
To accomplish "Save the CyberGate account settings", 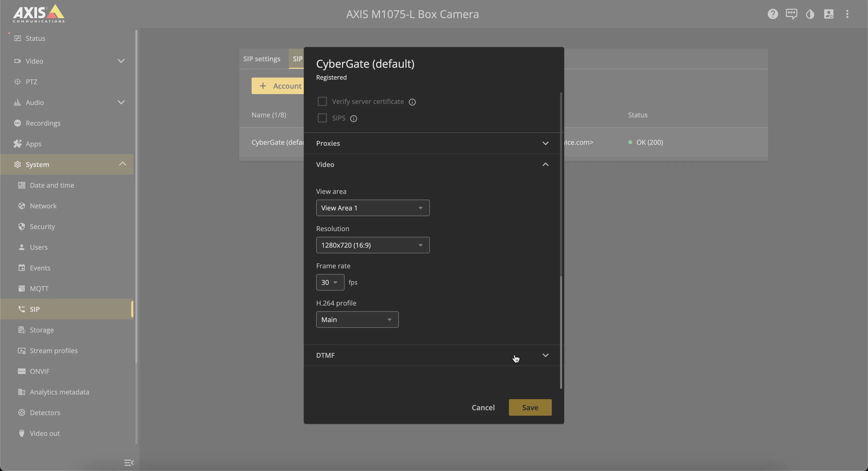I will (530, 407).
